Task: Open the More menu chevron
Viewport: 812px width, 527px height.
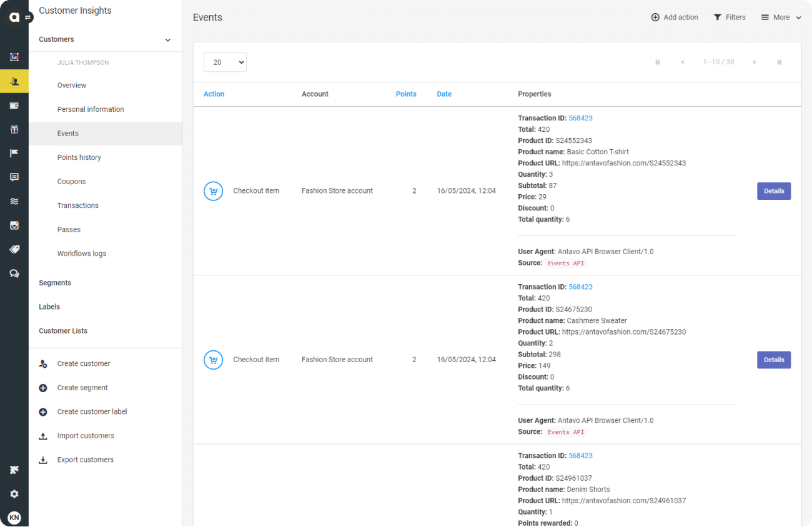Action: (798, 17)
